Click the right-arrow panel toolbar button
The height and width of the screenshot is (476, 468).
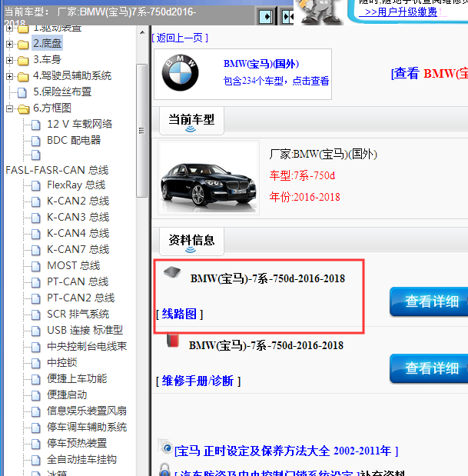266,16
